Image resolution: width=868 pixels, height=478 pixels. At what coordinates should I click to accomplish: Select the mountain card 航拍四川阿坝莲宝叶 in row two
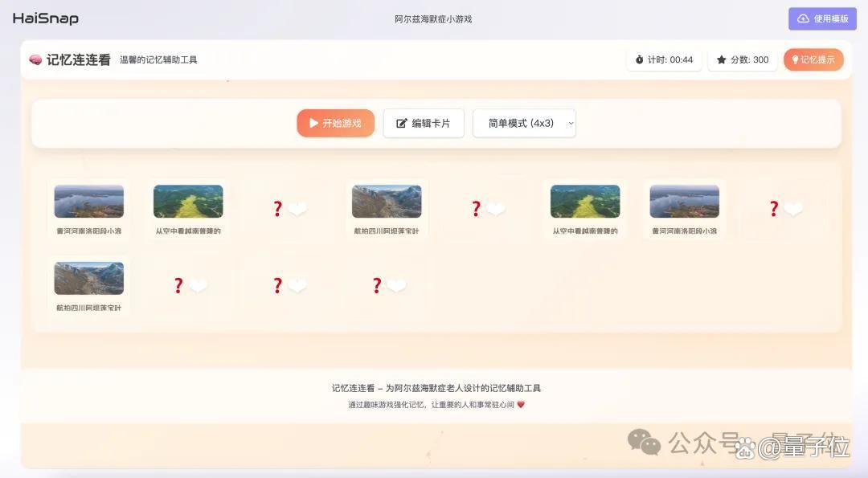88,285
